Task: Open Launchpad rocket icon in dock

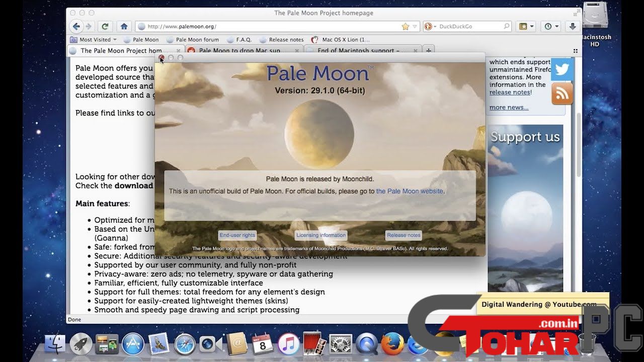Action: tap(80, 343)
